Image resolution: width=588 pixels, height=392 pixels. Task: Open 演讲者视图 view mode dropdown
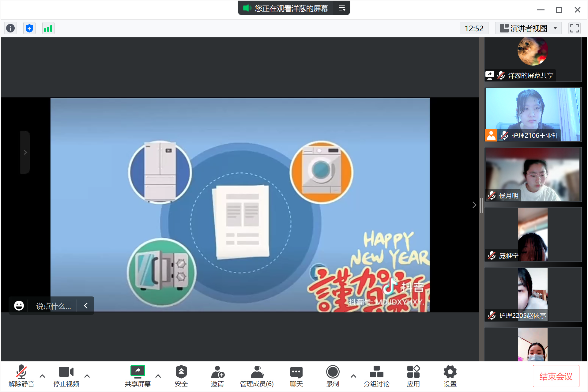click(529, 28)
